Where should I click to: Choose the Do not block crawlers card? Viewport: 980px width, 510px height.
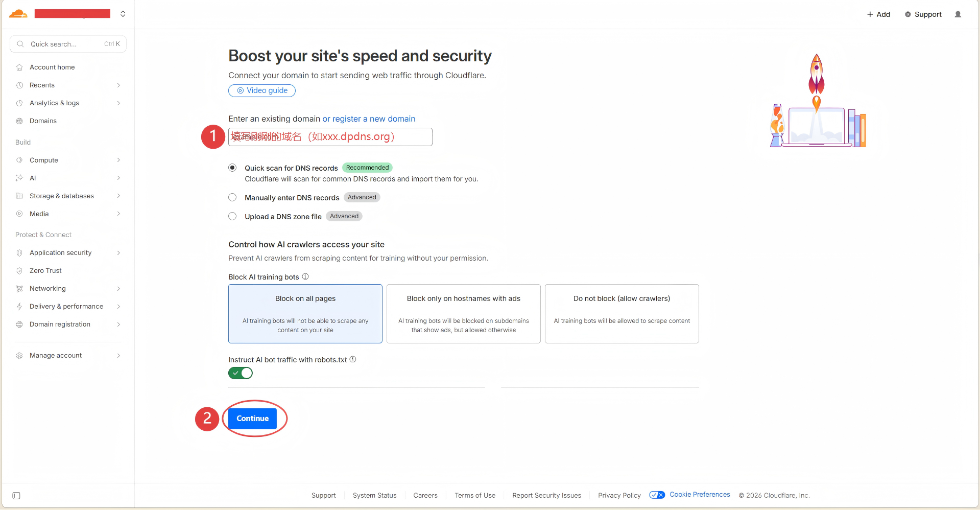pos(622,313)
